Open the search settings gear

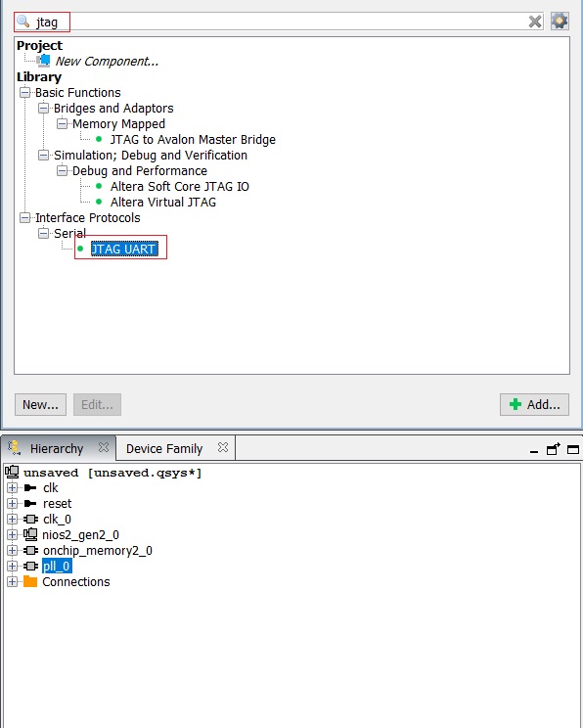pyautogui.click(x=560, y=21)
